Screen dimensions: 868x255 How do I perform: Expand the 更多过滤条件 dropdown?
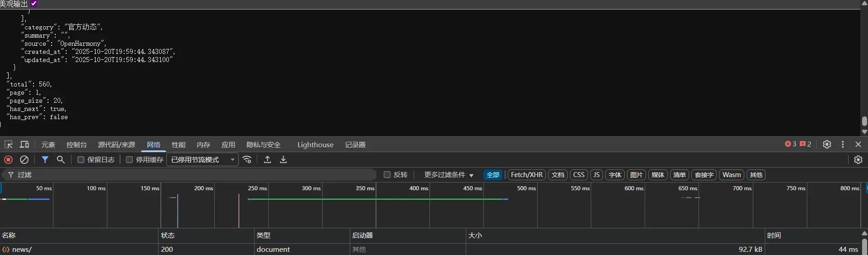[x=448, y=175]
